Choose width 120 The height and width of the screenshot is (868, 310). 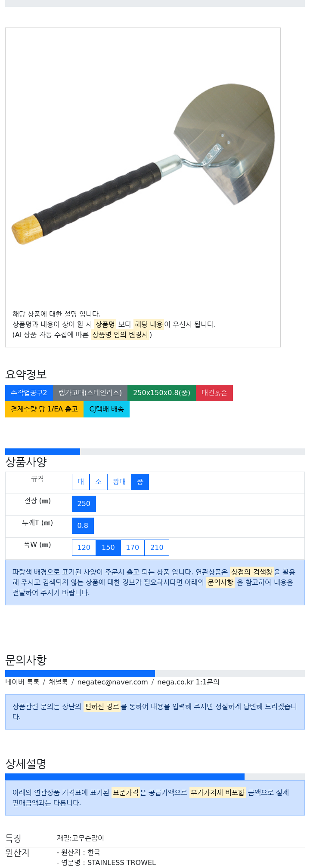tap(84, 548)
